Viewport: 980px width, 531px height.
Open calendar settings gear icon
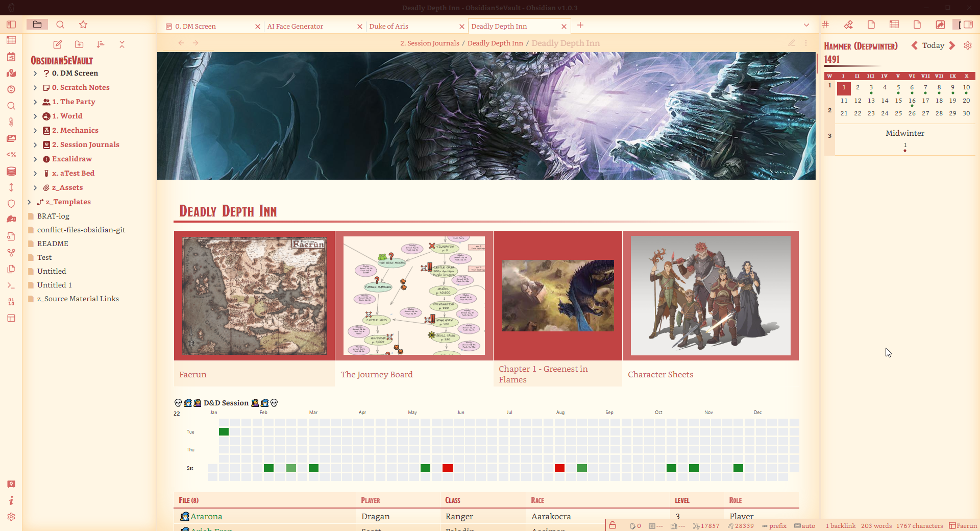click(968, 45)
